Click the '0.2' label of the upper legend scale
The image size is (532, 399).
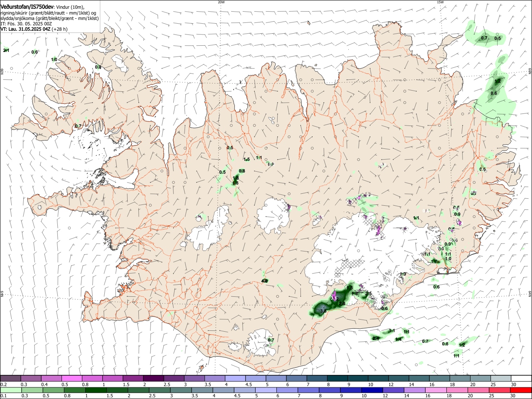4,384
